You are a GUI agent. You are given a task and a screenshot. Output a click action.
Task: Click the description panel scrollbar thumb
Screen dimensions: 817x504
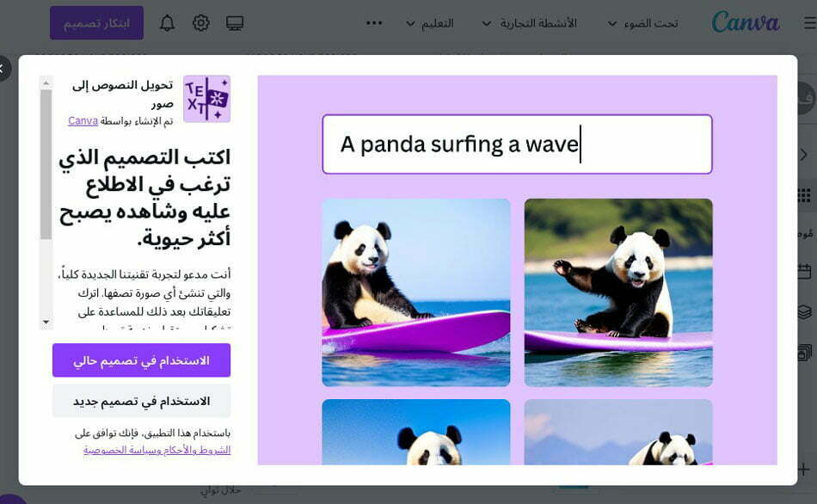click(x=46, y=164)
